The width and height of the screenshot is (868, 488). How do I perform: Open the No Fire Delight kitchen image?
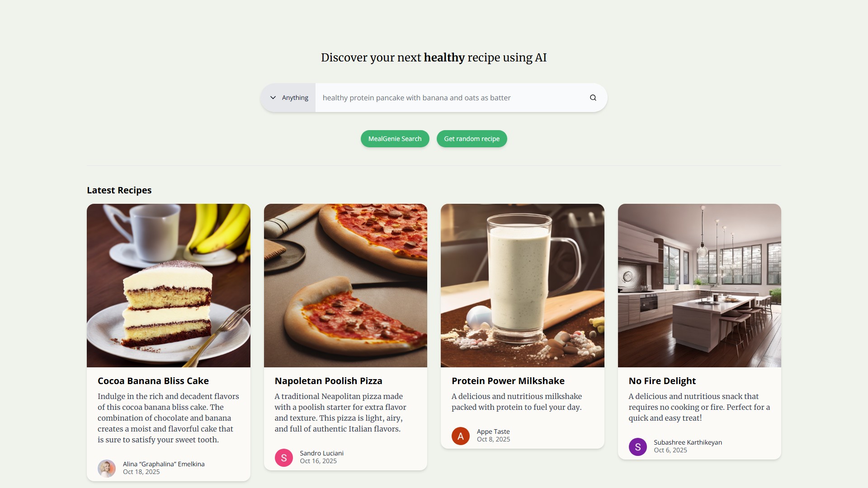point(699,285)
